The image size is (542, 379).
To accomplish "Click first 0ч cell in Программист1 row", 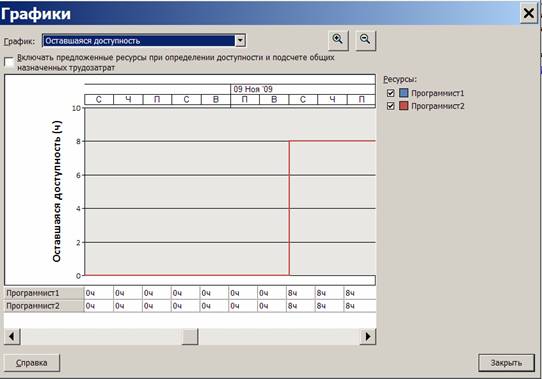I will point(99,293).
